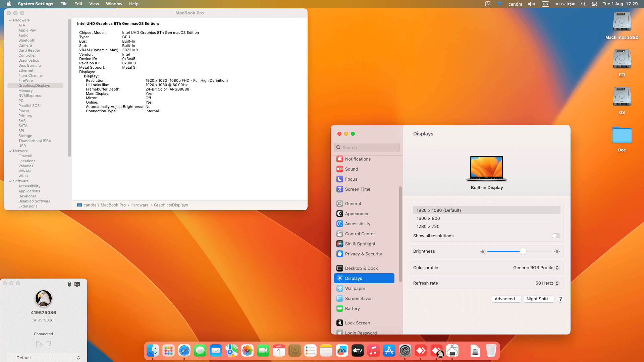The image size is (644, 362).
Task: Enable Show all resolutions switch
Action: pos(556,236)
